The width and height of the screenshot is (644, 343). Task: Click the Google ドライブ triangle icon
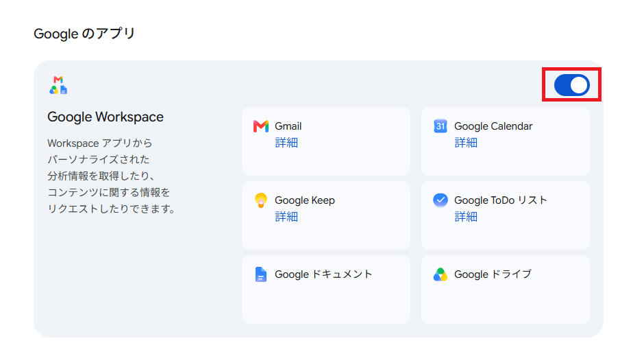pyautogui.click(x=441, y=274)
